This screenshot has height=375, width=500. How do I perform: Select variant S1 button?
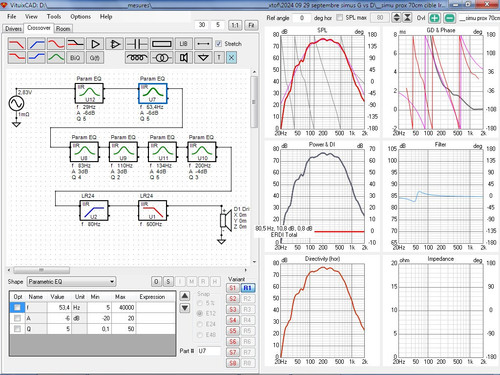click(233, 288)
